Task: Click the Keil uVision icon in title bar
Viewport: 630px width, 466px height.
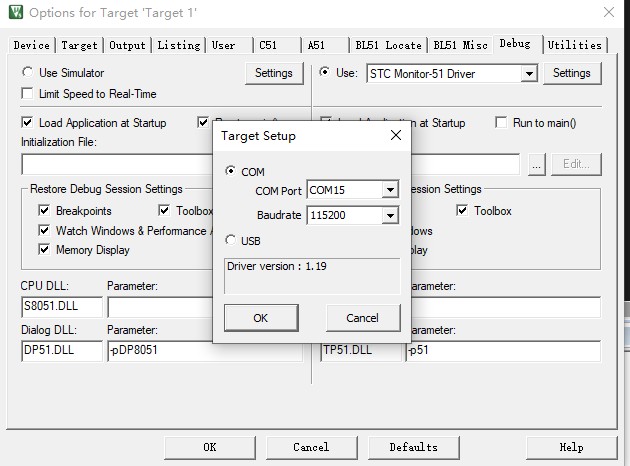Action: 16,12
